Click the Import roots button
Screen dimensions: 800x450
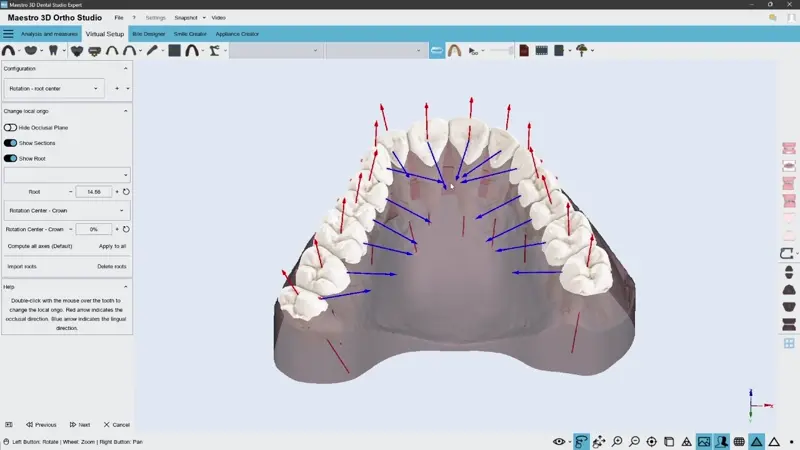pos(22,266)
